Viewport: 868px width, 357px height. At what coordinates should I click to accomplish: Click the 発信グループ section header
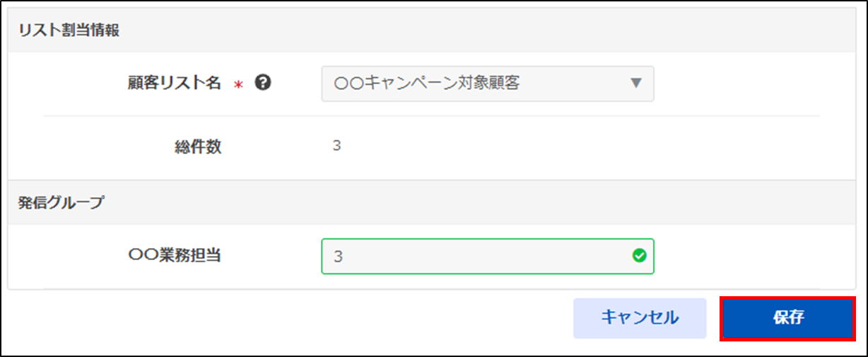click(x=61, y=203)
